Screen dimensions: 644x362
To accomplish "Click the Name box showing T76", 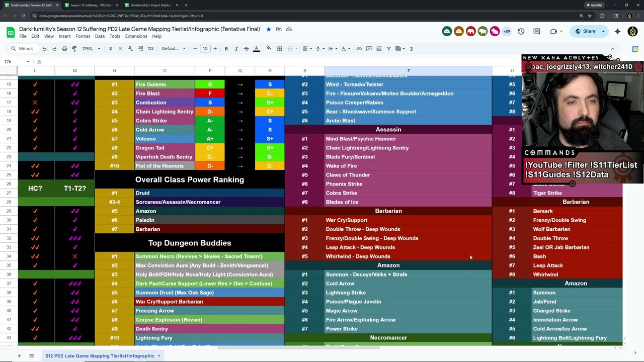I will click(x=17, y=62).
